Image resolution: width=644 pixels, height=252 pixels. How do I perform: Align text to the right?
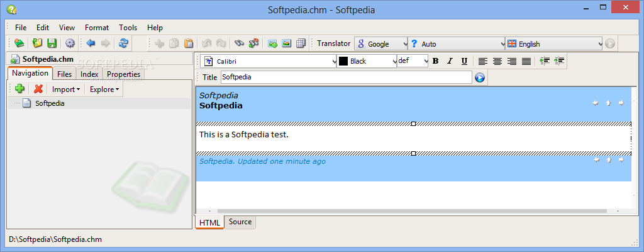(512, 61)
